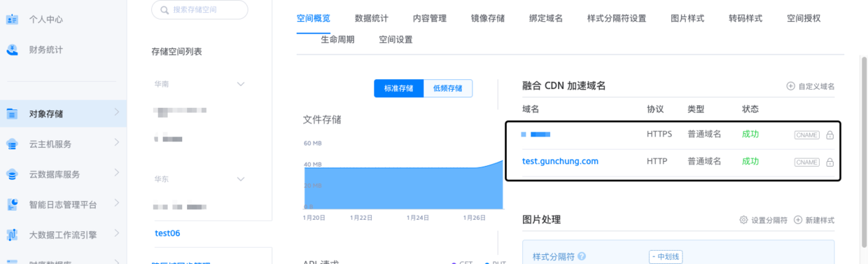This screenshot has width=868, height=264.
Task: Click CNAME badge in HTTPS domain row
Action: [x=806, y=135]
